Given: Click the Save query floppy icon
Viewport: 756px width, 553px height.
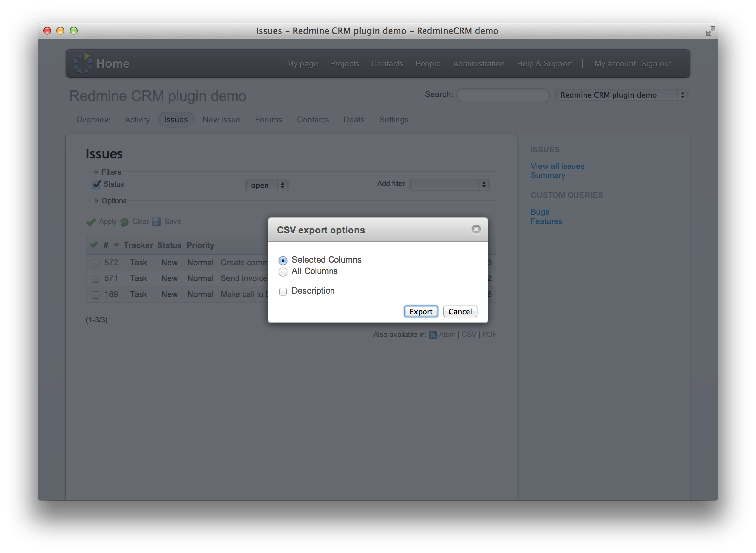Looking at the screenshot, I should click(156, 222).
